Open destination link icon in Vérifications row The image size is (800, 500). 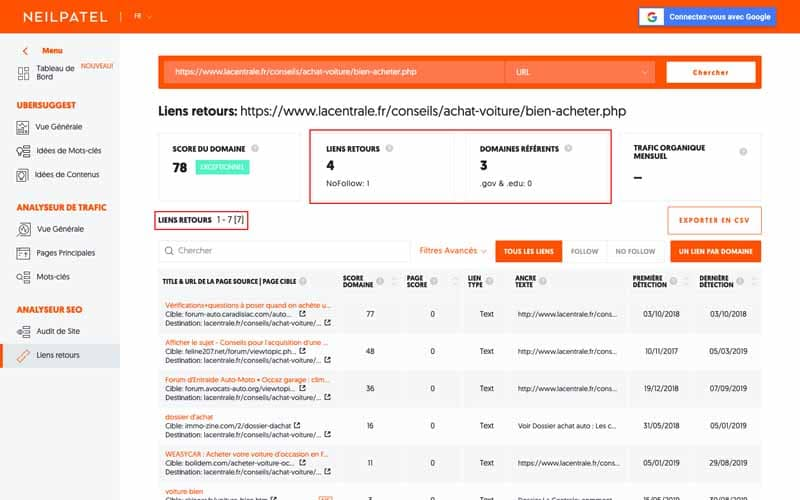pyautogui.click(x=328, y=323)
